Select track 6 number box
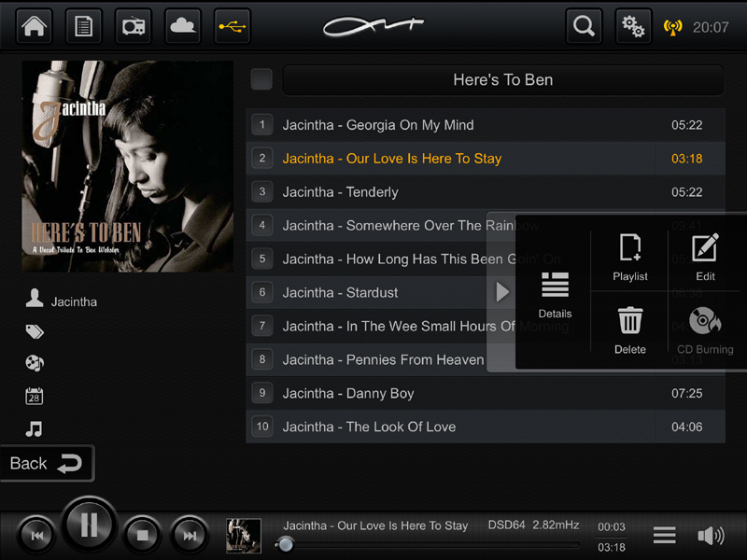The height and width of the screenshot is (560, 747). point(262,292)
